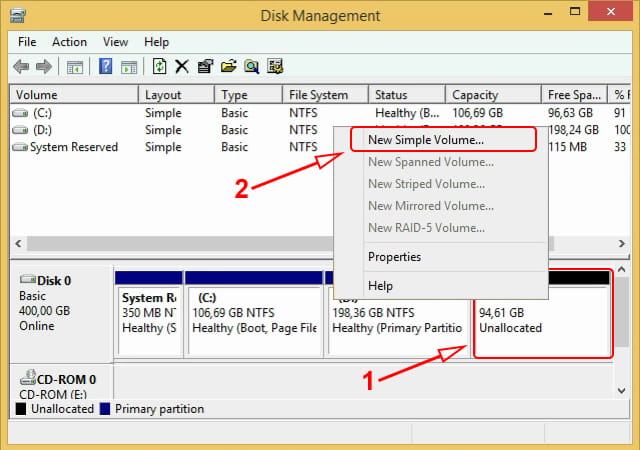
Task: Click the Back arrow toolbar icon
Action: point(21,66)
